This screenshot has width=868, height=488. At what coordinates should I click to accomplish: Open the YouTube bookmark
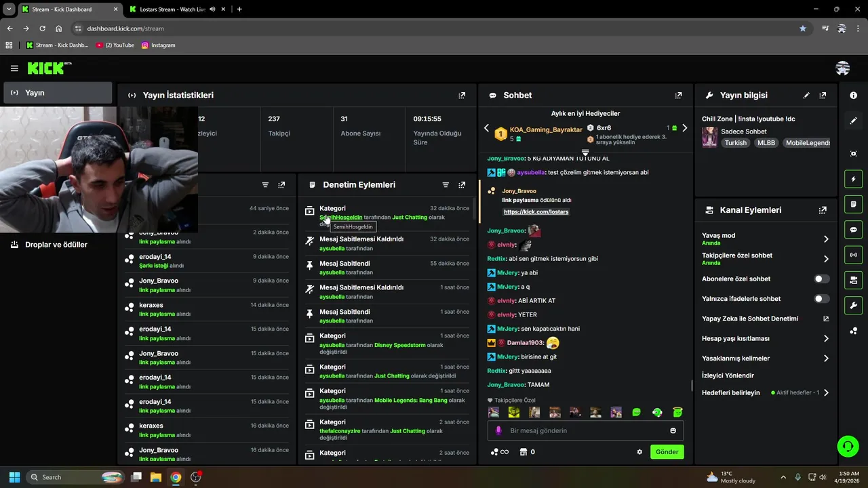point(115,45)
